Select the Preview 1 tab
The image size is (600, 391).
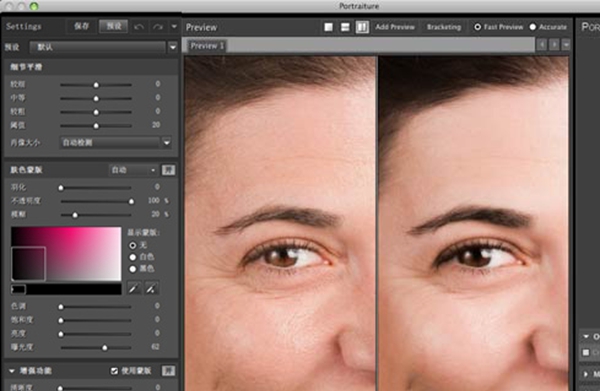click(207, 46)
